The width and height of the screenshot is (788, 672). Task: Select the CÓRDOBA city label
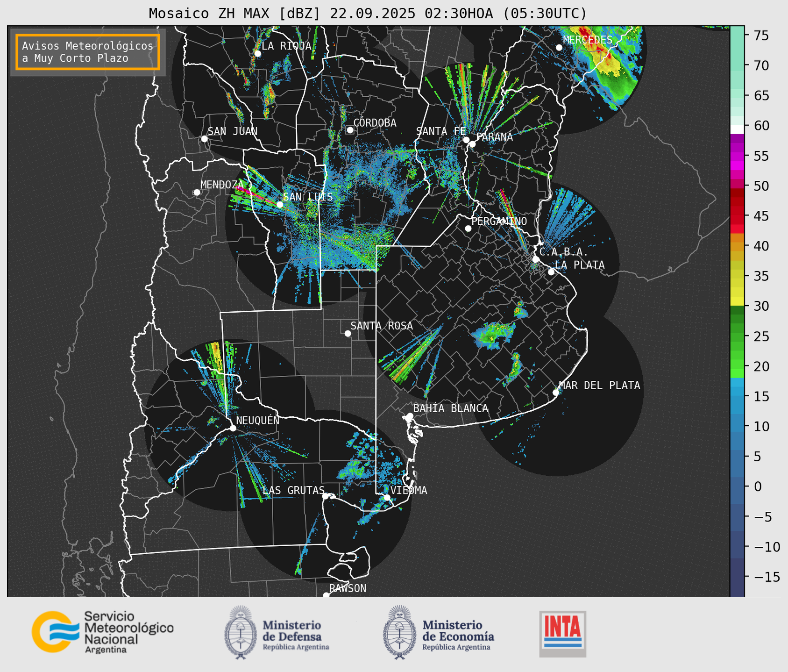(375, 122)
